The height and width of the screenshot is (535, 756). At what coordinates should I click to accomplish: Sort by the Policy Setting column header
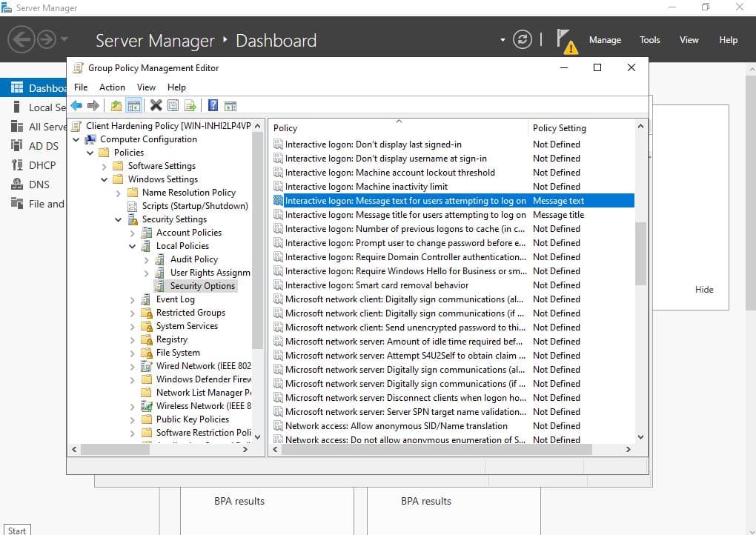tap(559, 128)
